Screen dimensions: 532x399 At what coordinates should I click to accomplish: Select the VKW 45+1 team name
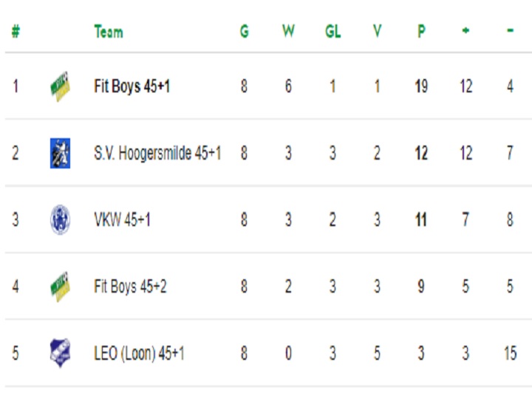[122, 219]
